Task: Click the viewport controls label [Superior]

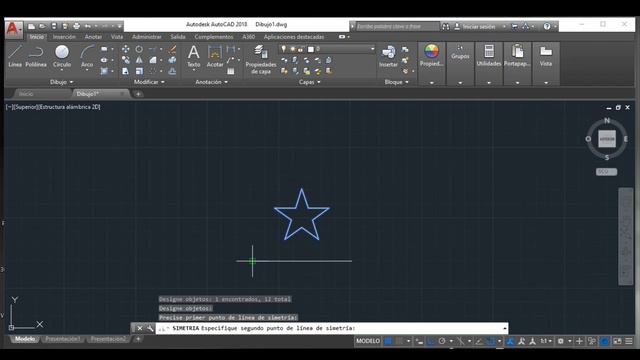Action: click(26, 107)
